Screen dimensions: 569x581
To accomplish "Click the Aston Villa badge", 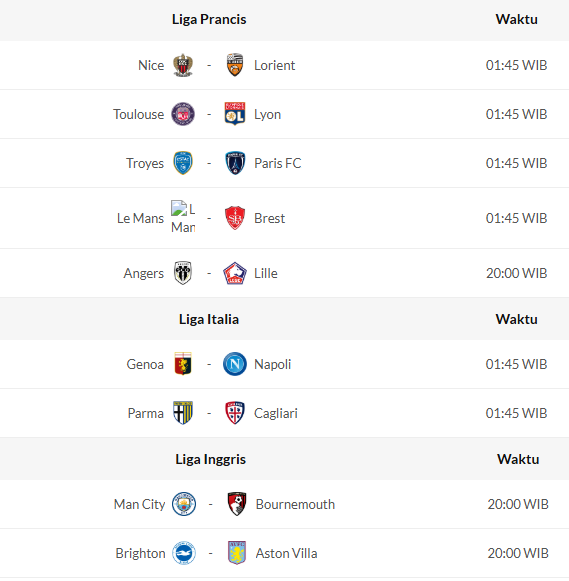I will (237, 553).
